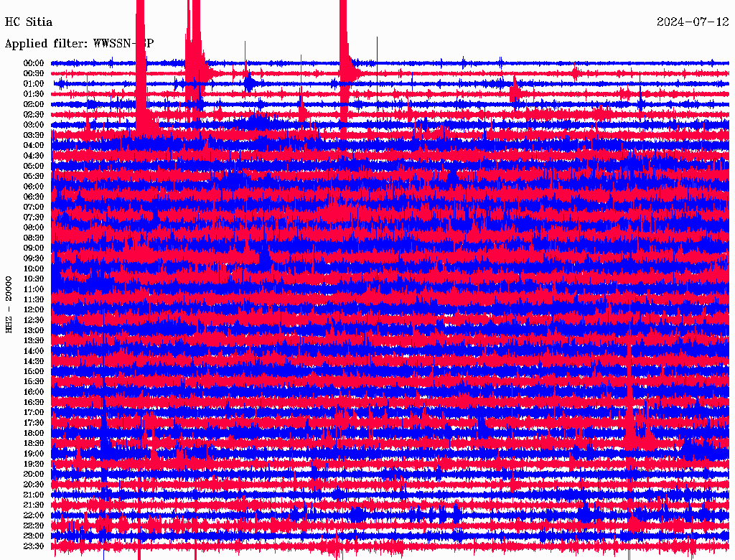Select the 14:00 time row label
The height and width of the screenshot is (560, 735).
(34, 351)
